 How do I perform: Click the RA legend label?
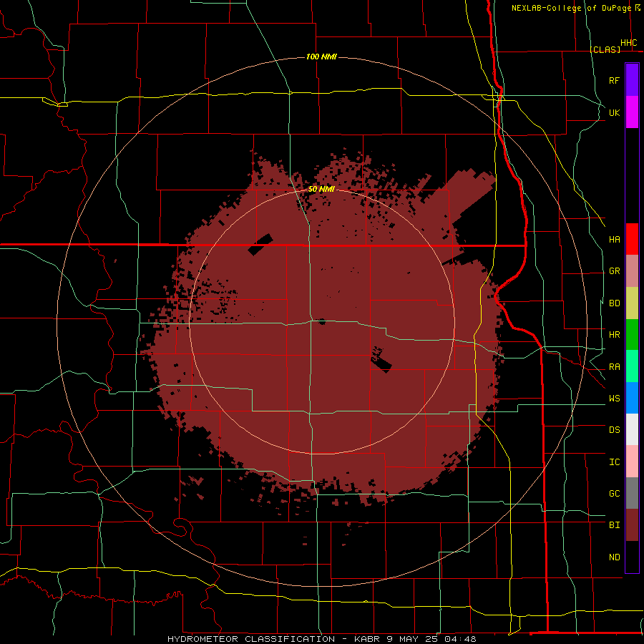tap(614, 367)
